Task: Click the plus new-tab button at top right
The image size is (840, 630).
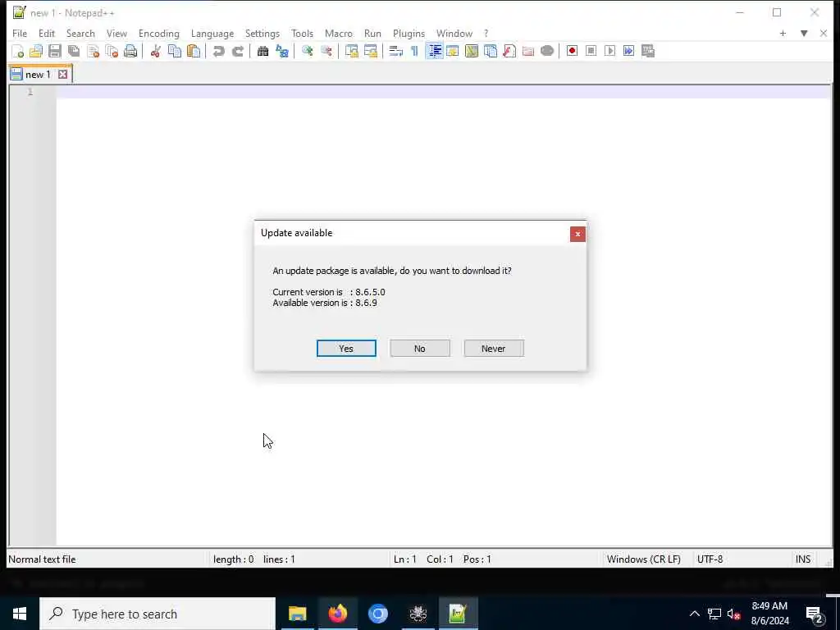Action: coord(783,33)
